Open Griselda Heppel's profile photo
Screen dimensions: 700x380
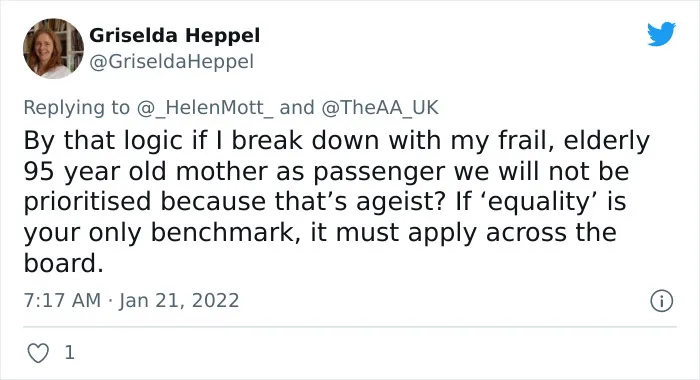click(x=53, y=48)
